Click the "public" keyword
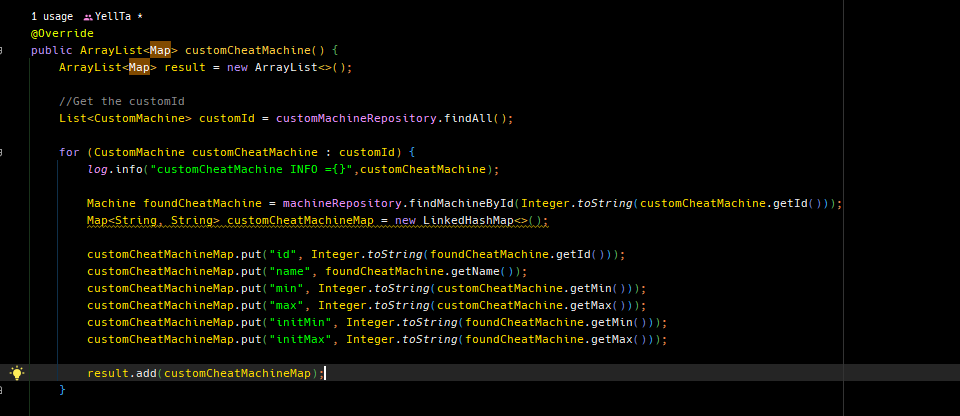The width and height of the screenshot is (960, 416). click(52, 50)
